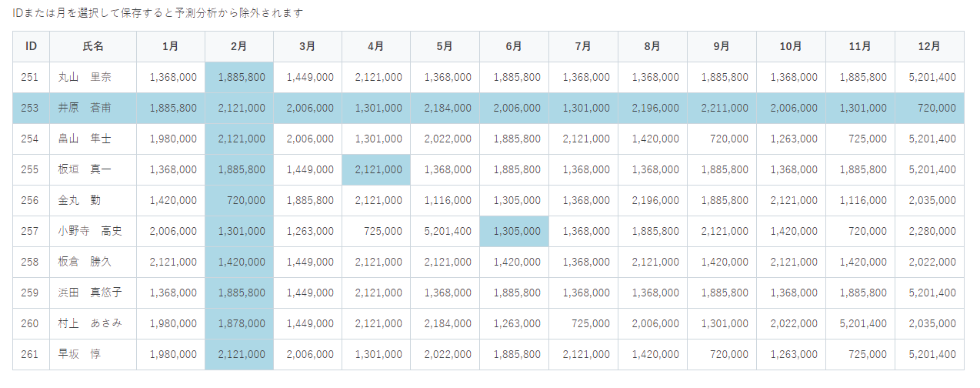Deselect highlighted 6月 cell 1,305,000 in row 257

coord(515,231)
